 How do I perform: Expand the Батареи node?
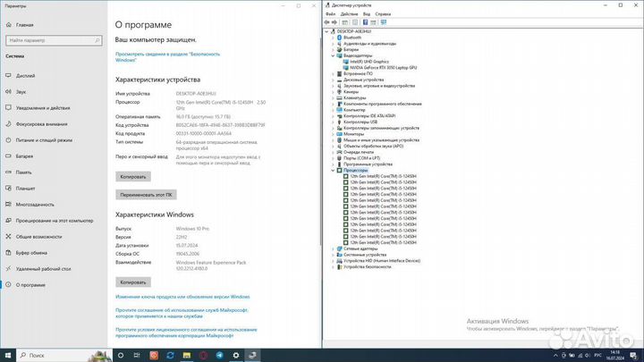(x=333, y=50)
